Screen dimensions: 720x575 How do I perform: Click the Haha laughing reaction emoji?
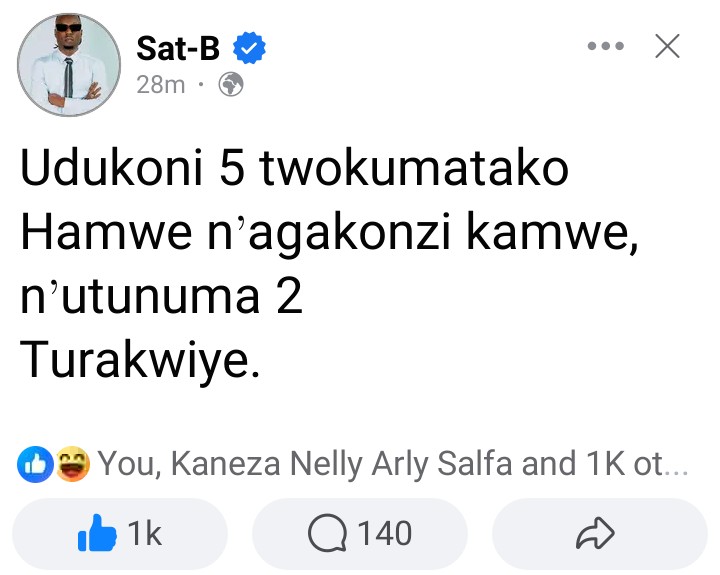point(72,464)
